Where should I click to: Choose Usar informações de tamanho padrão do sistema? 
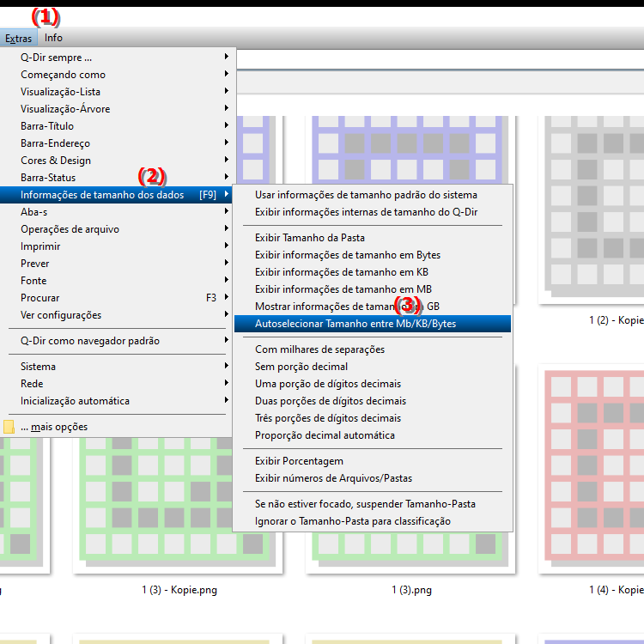pos(373,195)
